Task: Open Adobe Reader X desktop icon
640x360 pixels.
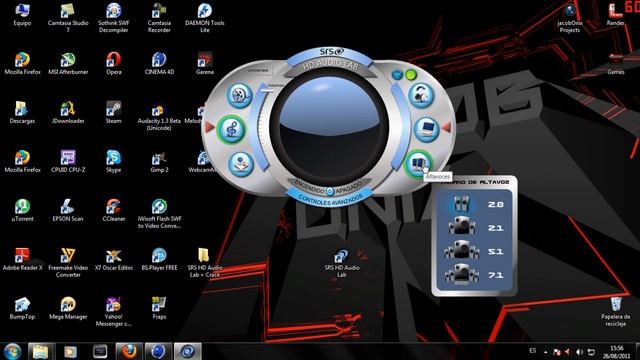Action: tap(22, 260)
